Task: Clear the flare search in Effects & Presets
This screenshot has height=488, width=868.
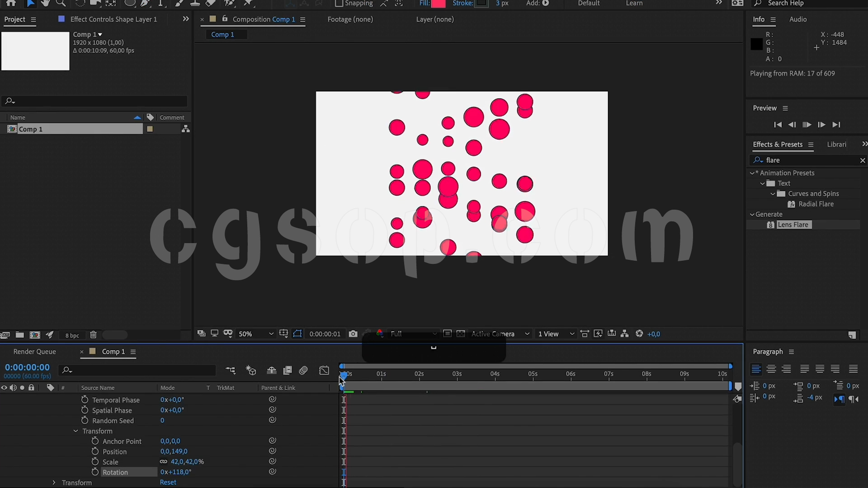Action: point(862,160)
